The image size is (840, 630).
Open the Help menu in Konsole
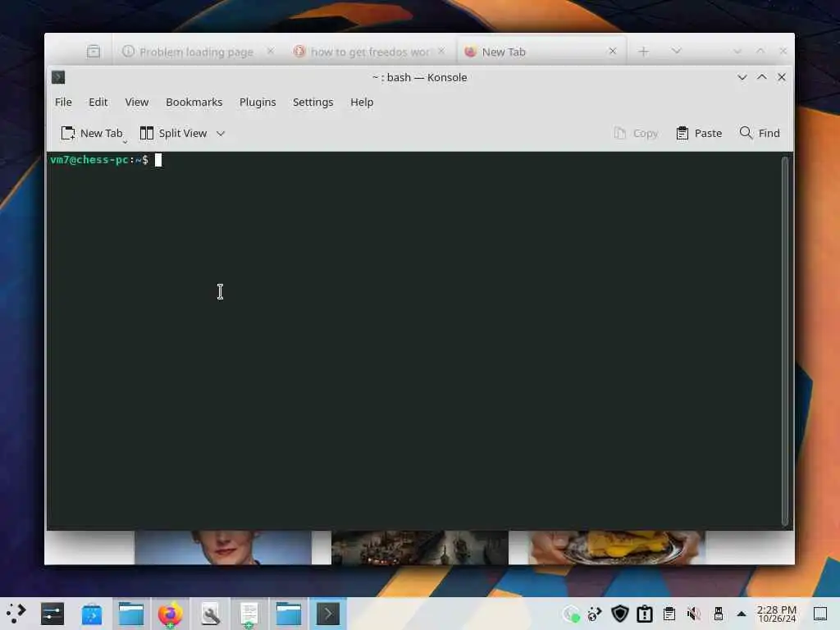coord(362,102)
